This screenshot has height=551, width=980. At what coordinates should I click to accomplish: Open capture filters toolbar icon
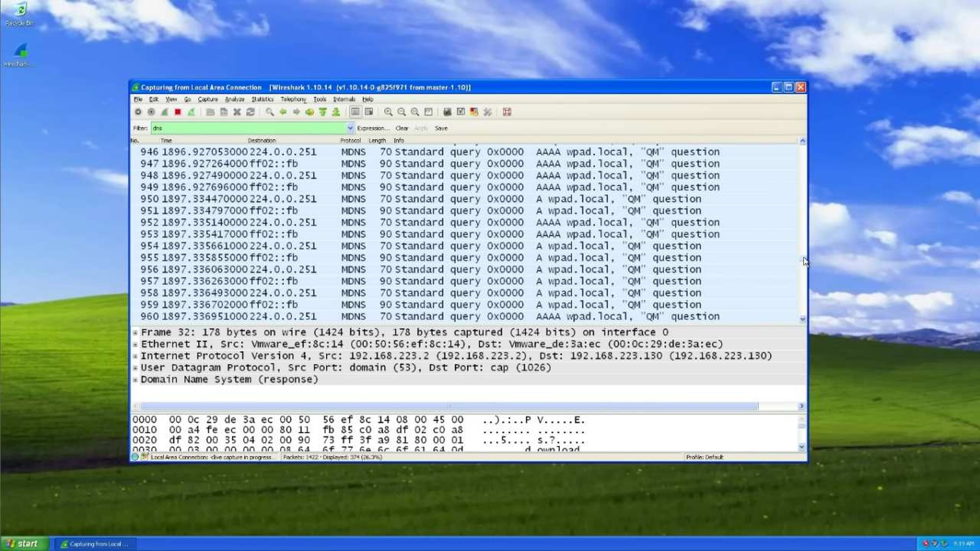(447, 112)
